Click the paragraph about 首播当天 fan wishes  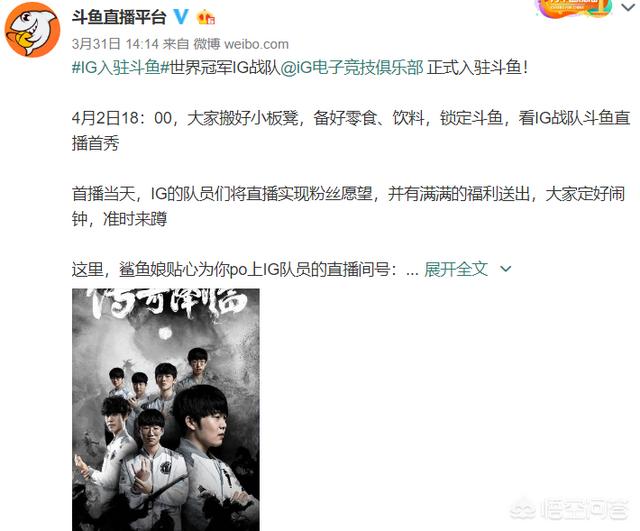click(x=348, y=206)
